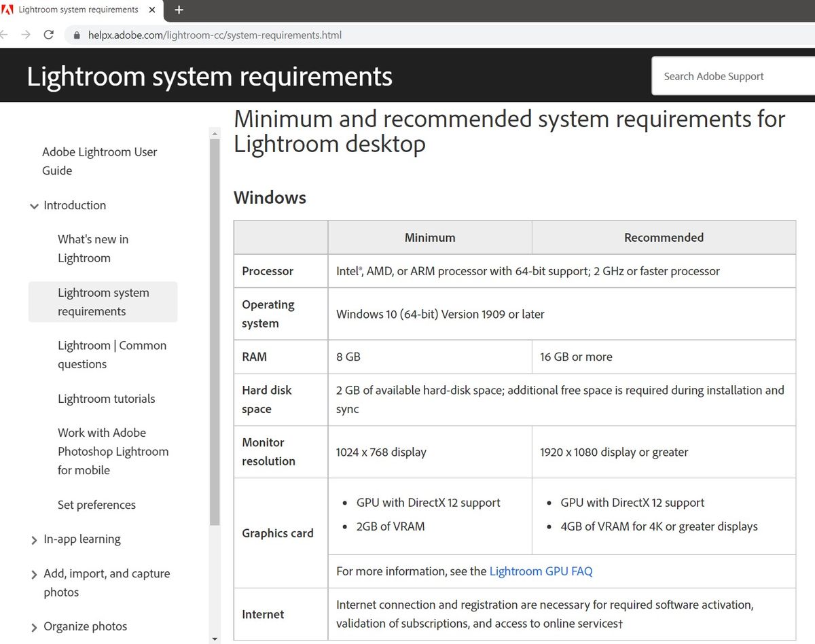Select the Lightroom system requirements browser tab
Viewport: 815px width, 644px height.
coord(81,10)
